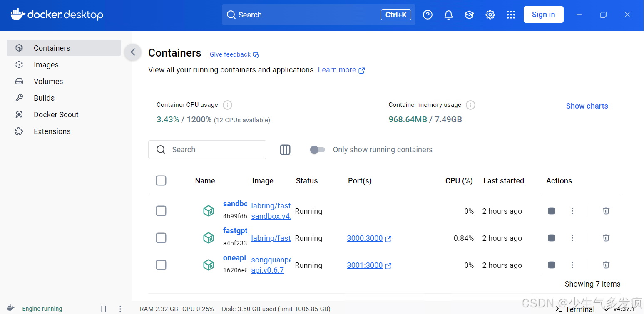The height and width of the screenshot is (314, 644).
Task: Click the 0.84% CPU value
Action: 464,238
